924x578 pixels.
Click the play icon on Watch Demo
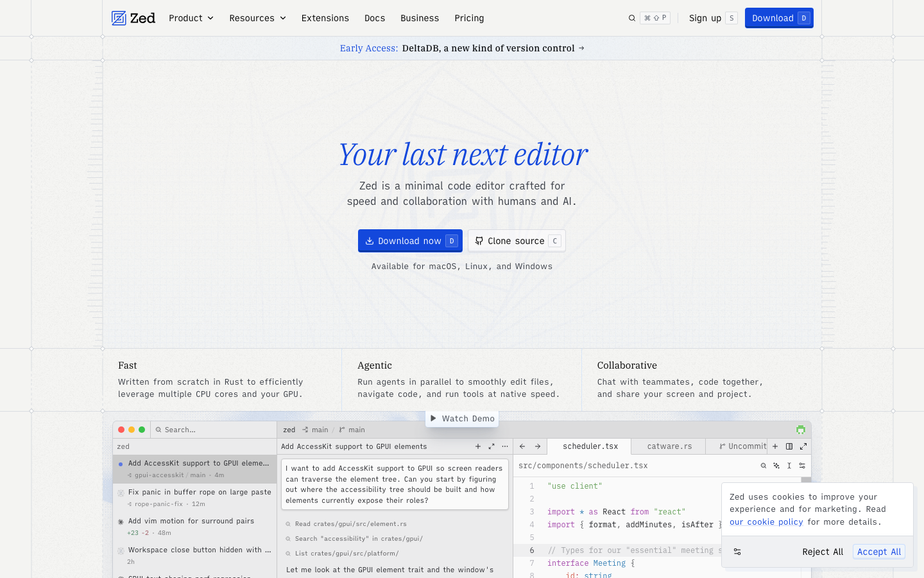tap(433, 418)
